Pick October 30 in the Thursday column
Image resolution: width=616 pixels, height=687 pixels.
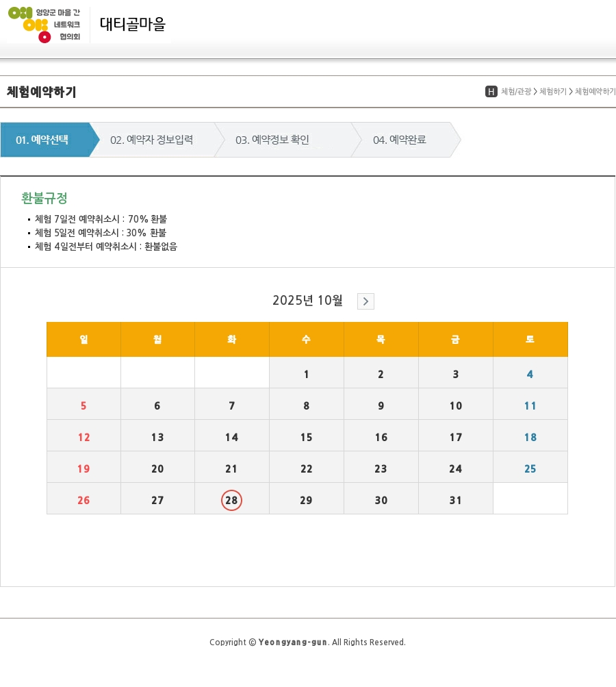(381, 501)
